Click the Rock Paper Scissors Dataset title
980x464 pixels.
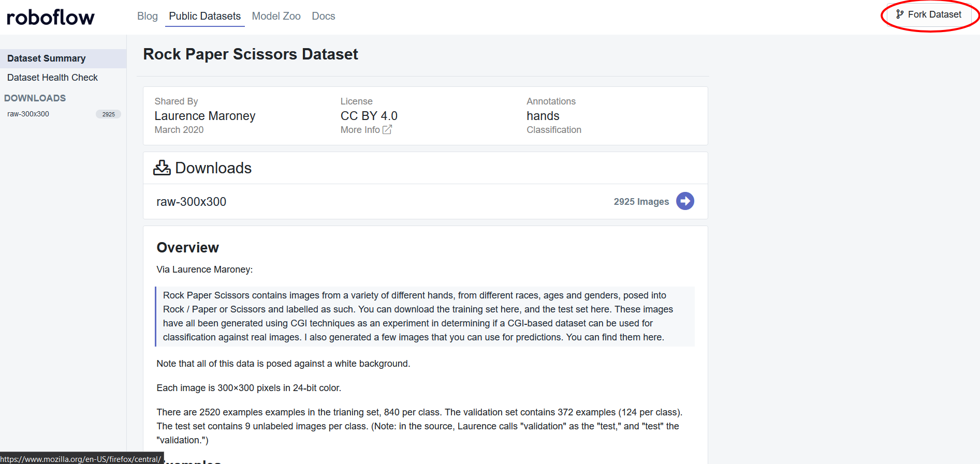(251, 54)
